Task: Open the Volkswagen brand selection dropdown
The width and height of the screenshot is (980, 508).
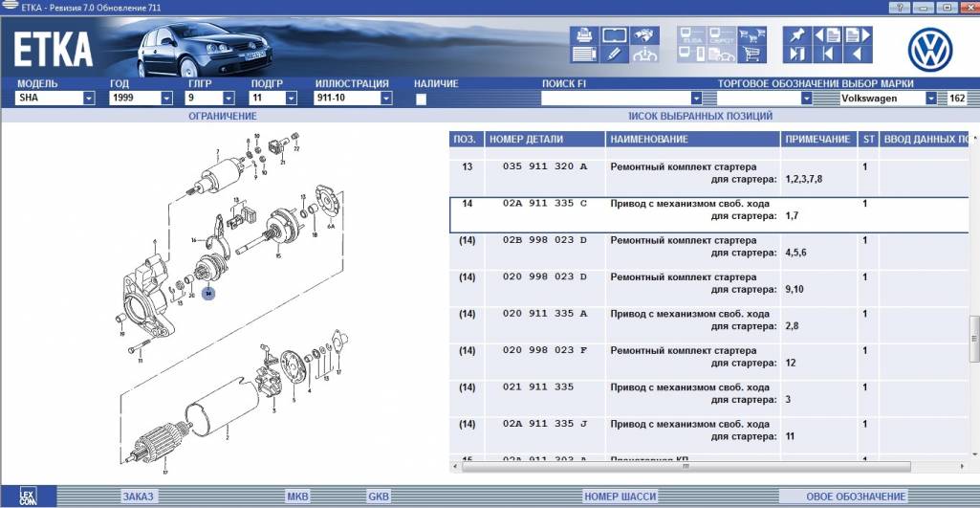Action: (x=930, y=99)
